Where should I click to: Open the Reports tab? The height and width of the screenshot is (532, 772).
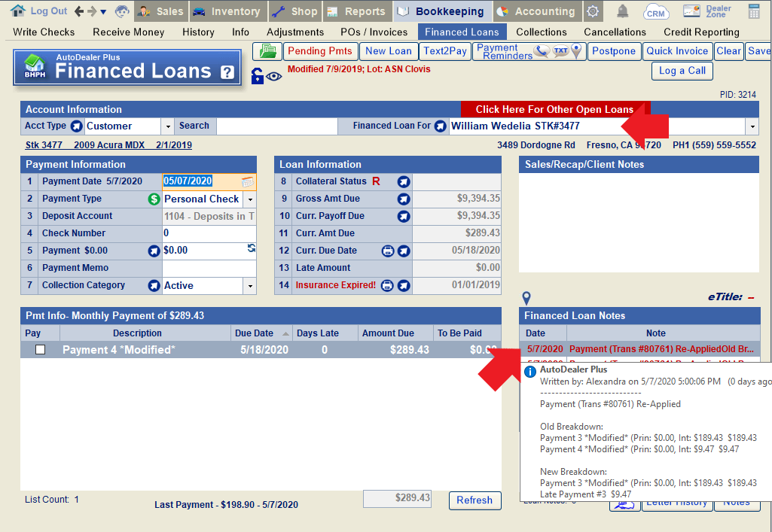[358, 11]
